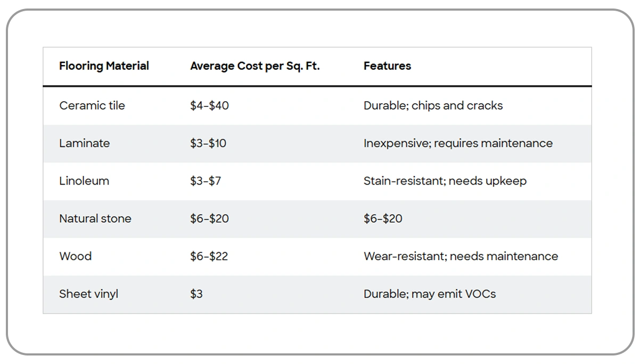Click the $3–$7 cost value
This screenshot has width=640, height=364.
pyautogui.click(x=206, y=181)
